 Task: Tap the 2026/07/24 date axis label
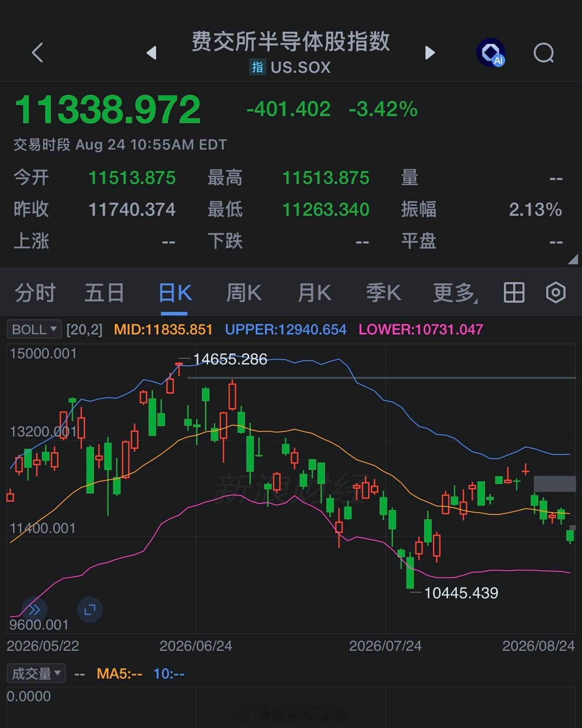tap(385, 646)
